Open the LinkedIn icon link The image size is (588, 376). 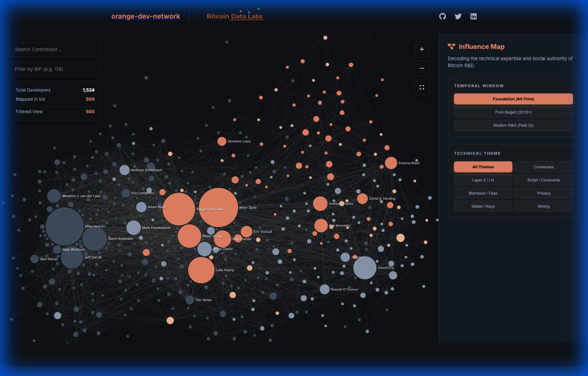[x=473, y=16]
